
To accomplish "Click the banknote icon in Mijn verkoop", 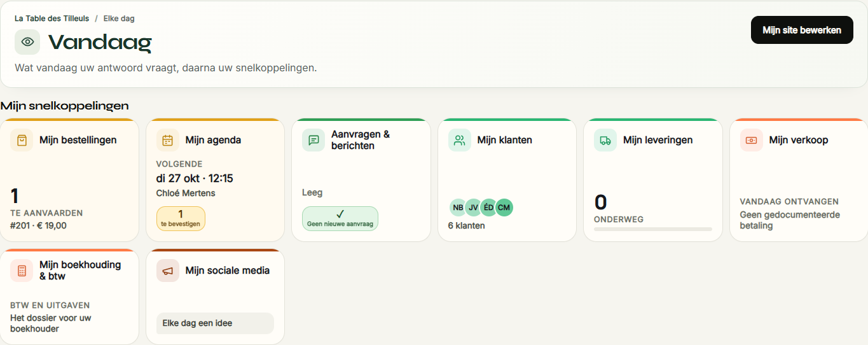I will tap(752, 140).
